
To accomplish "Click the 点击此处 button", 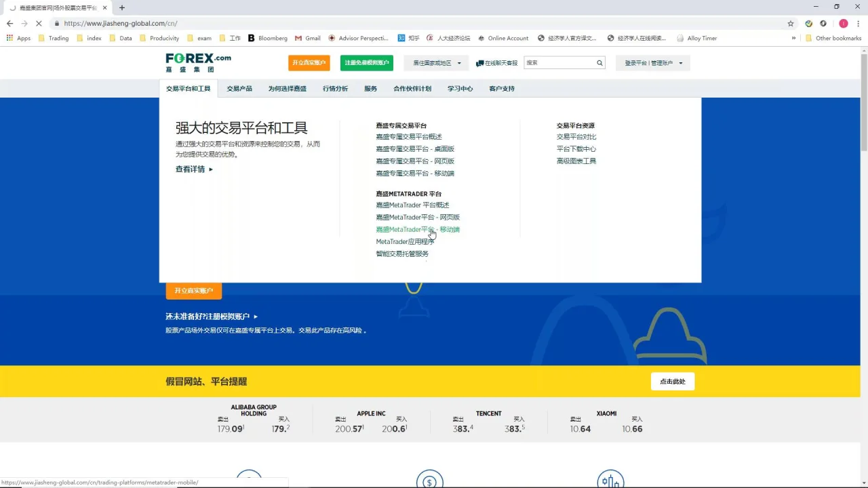I will 673,382.
